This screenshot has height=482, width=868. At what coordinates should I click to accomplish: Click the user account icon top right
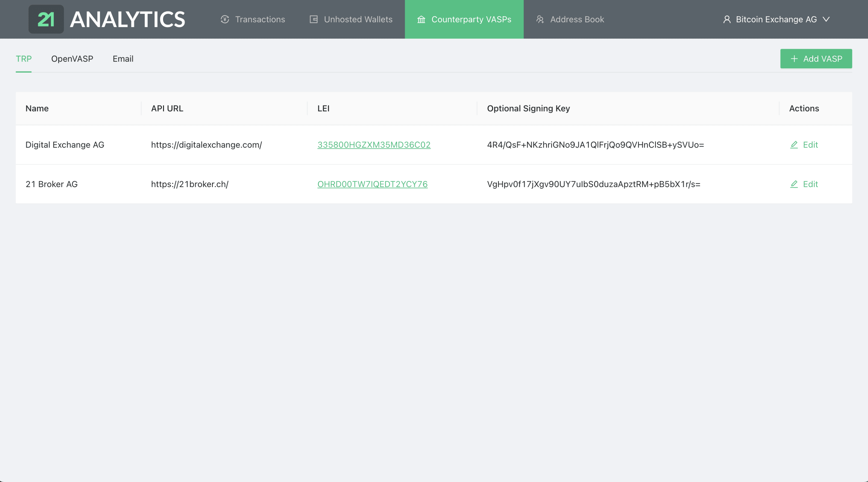click(726, 19)
